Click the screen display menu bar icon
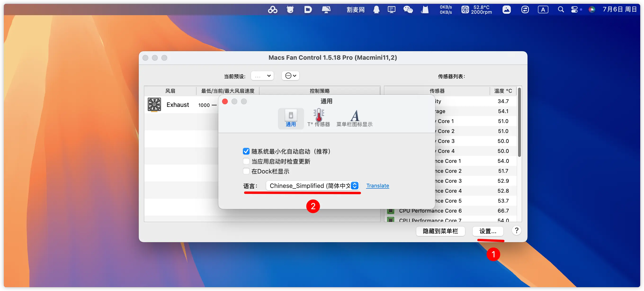The image size is (644, 291). pyautogui.click(x=326, y=10)
